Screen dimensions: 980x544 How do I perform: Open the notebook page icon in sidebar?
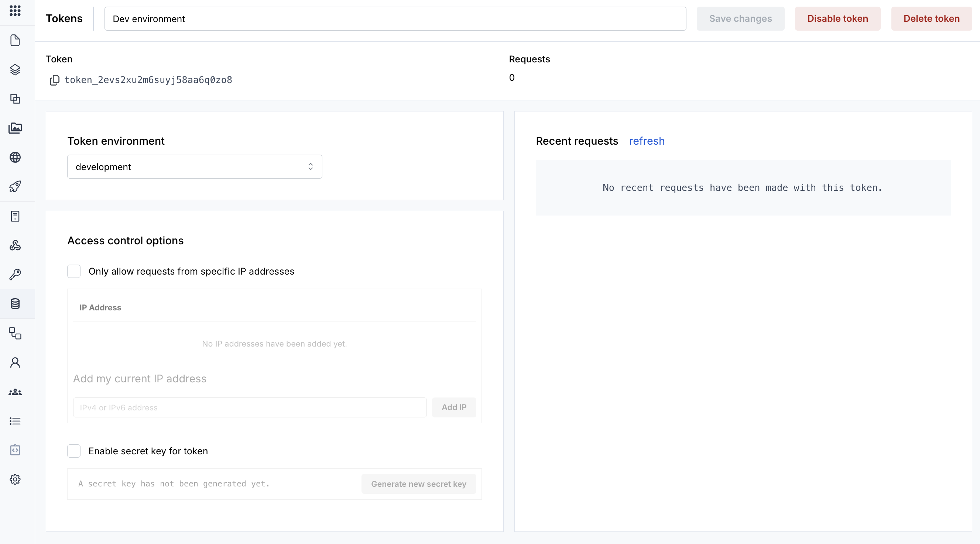click(15, 216)
